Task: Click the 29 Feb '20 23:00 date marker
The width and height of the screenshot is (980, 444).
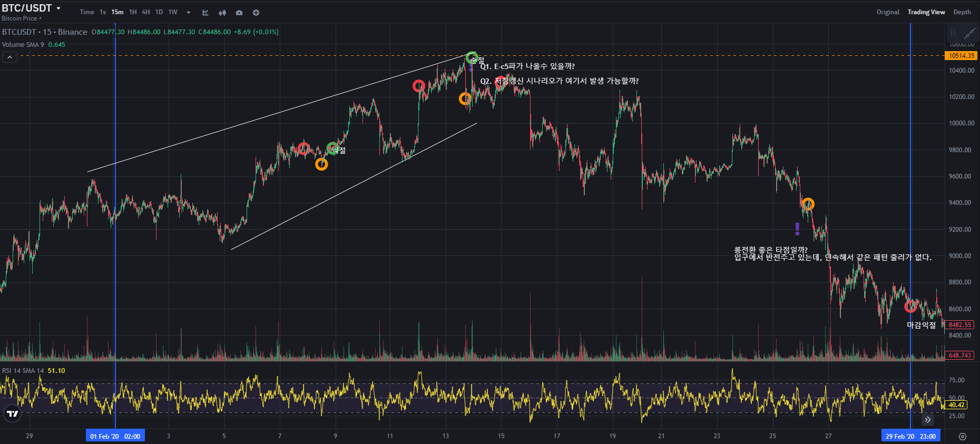Action: tap(911, 436)
